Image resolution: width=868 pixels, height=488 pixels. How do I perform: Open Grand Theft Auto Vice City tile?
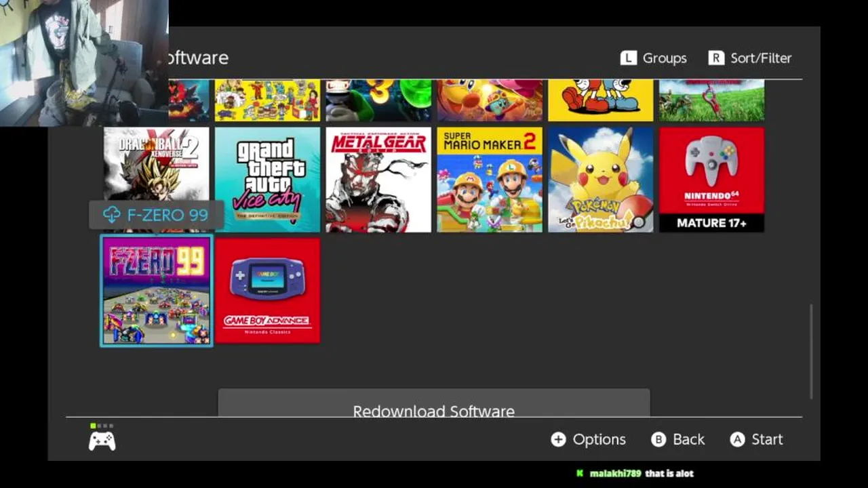[x=267, y=180]
